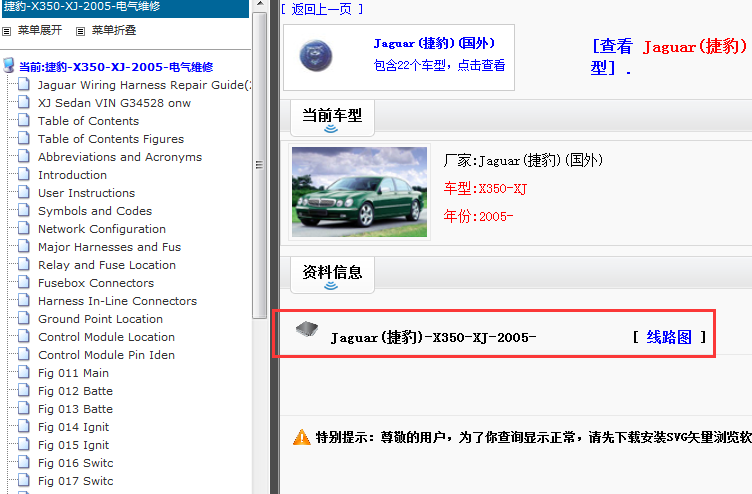The image size is (752, 494).
Task: Click the page icon beside Fig 014 Ignit
Action: 24,426
